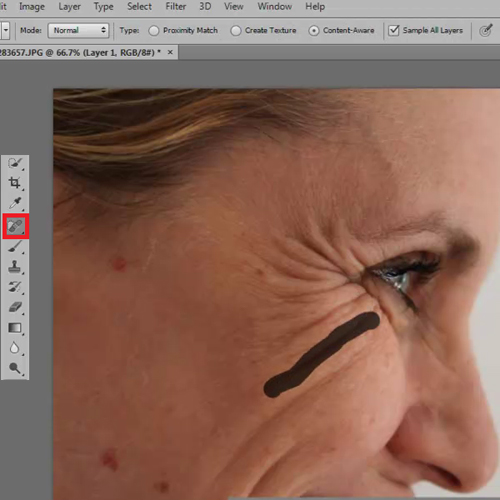Select the Brush tool
The width and height of the screenshot is (500, 500).
[15, 247]
